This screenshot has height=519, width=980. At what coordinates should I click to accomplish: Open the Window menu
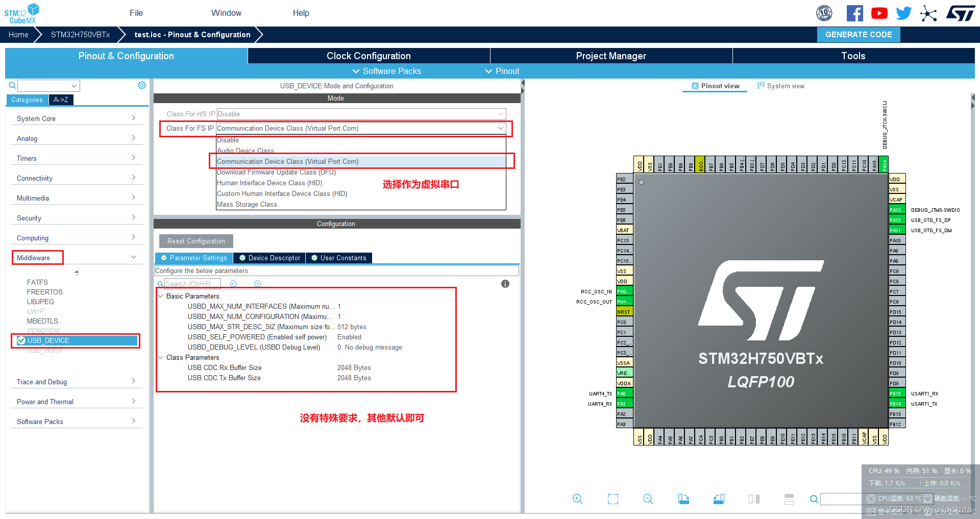pyautogui.click(x=226, y=13)
